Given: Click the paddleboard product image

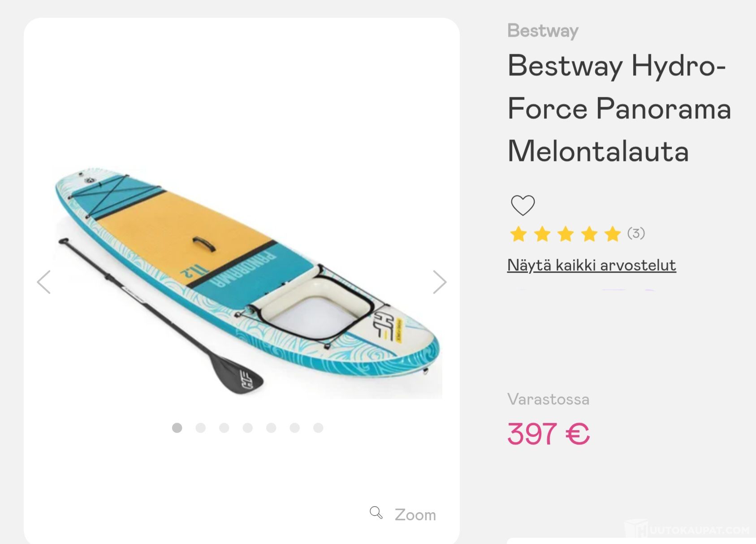Looking at the screenshot, I should pyautogui.click(x=246, y=283).
